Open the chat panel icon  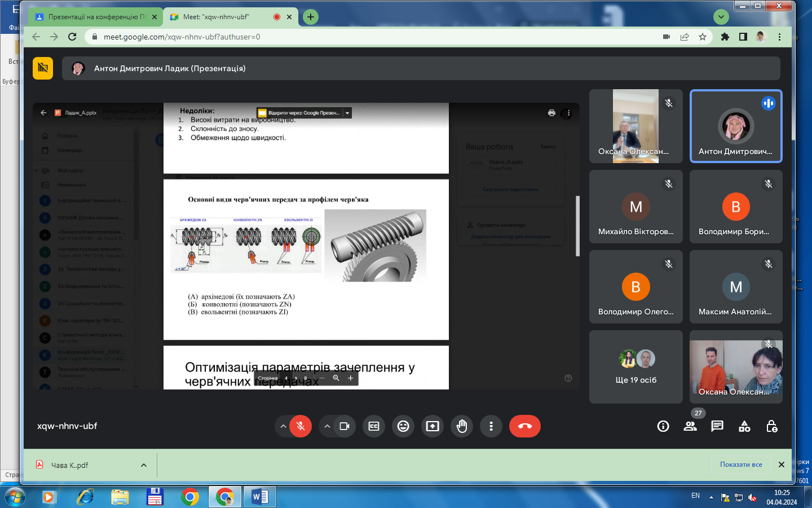[717, 426]
